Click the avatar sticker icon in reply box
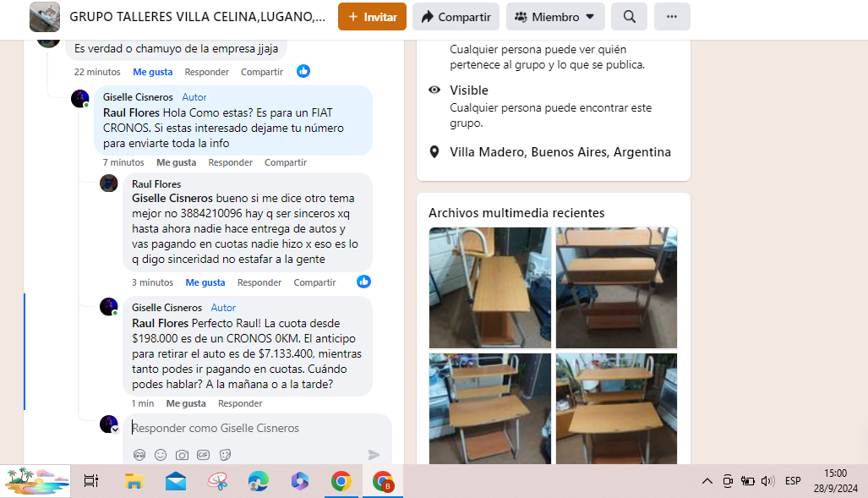This screenshot has width=868, height=498. 139,455
